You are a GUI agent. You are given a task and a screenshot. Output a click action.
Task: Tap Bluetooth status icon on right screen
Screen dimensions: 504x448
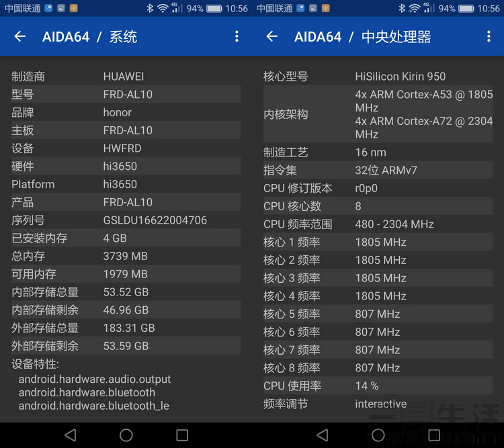tap(402, 8)
